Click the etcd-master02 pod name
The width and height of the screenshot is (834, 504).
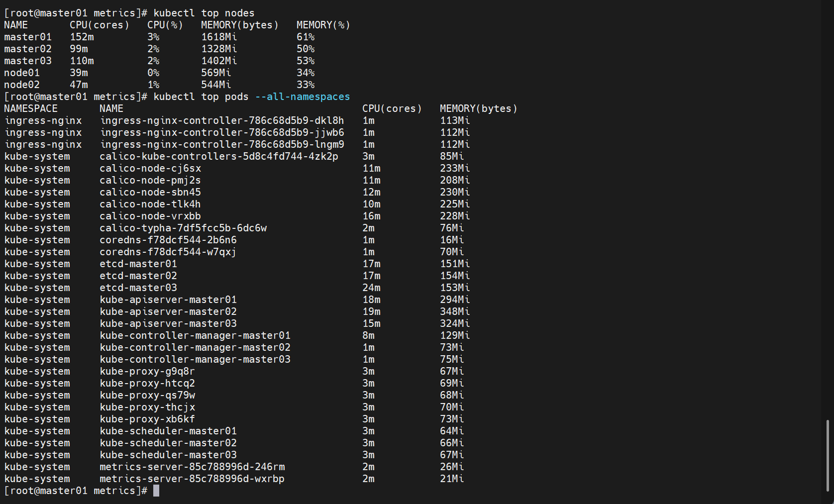click(x=138, y=276)
